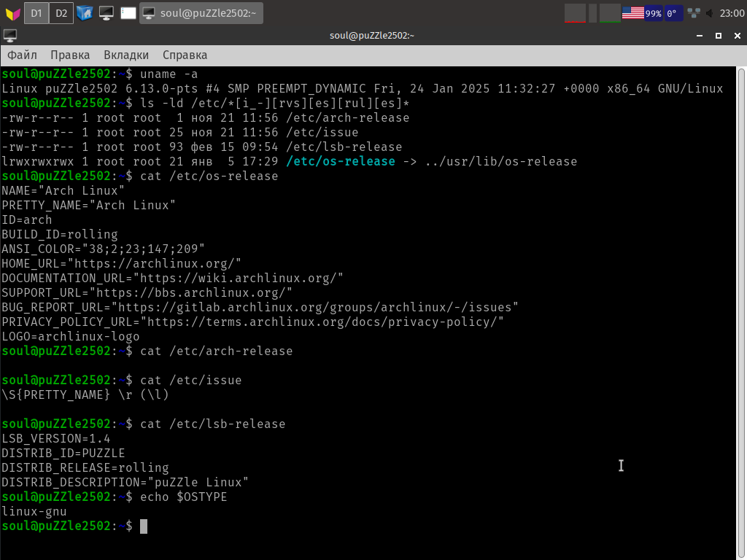Click the line BUILD_ID=rolling
Viewport: 747px width, 560px height.
click(60, 235)
